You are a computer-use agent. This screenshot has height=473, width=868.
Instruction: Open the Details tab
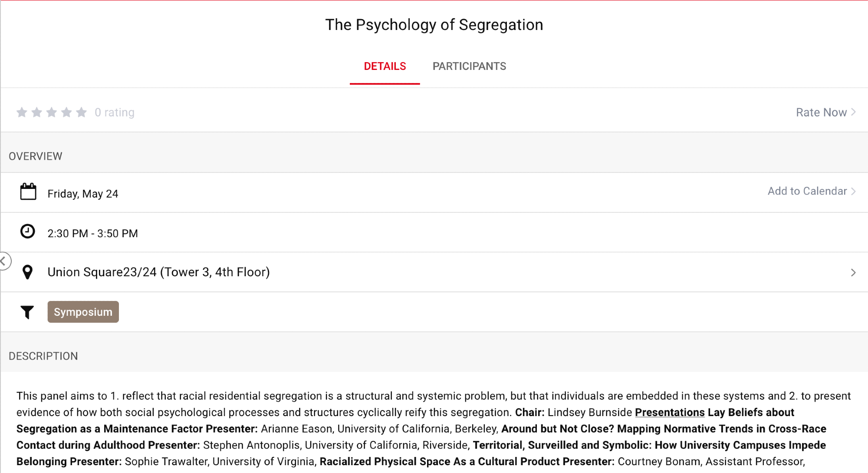[x=385, y=66]
